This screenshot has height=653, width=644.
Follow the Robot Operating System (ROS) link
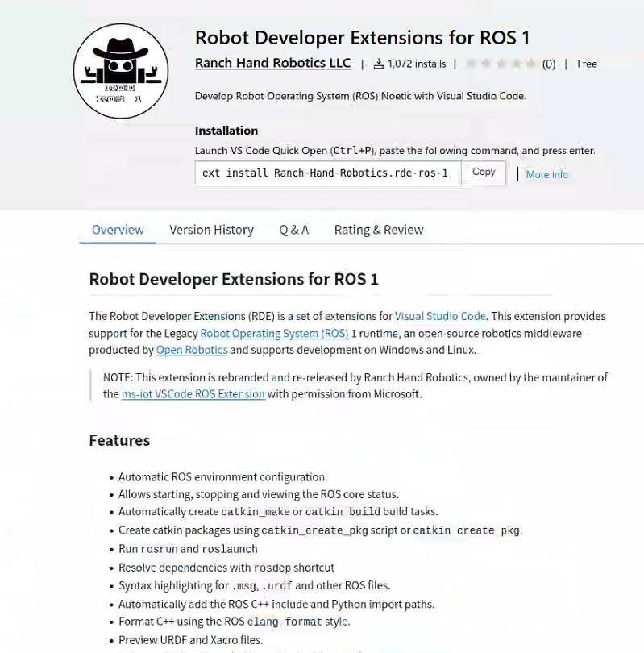pos(274,333)
